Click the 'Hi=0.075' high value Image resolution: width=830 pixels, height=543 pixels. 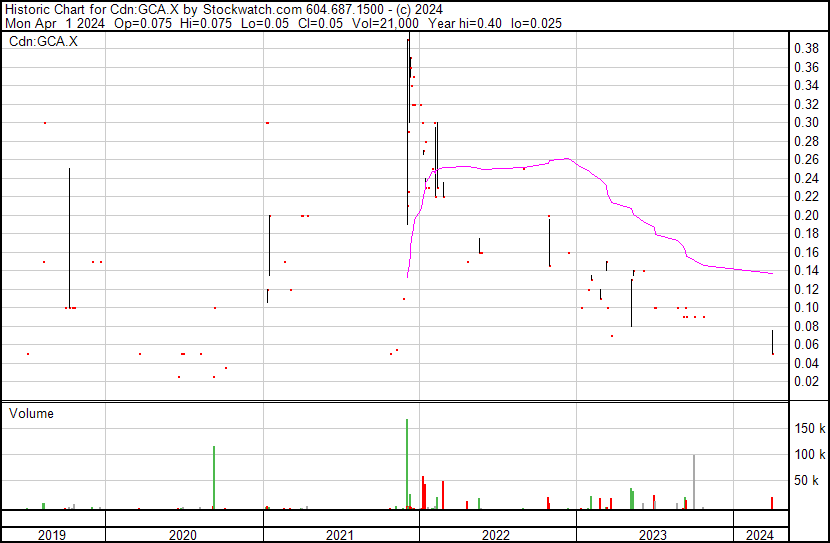[x=205, y=23]
